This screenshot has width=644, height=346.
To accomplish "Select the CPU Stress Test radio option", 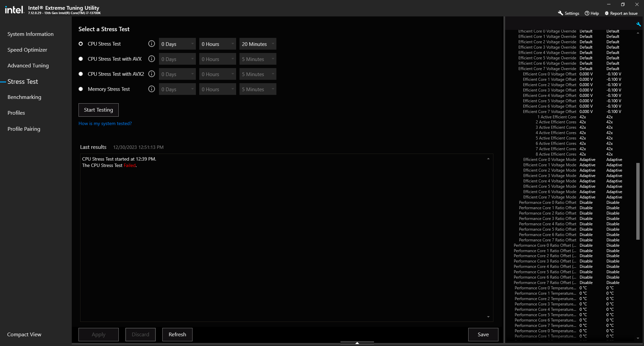I will tap(80, 44).
